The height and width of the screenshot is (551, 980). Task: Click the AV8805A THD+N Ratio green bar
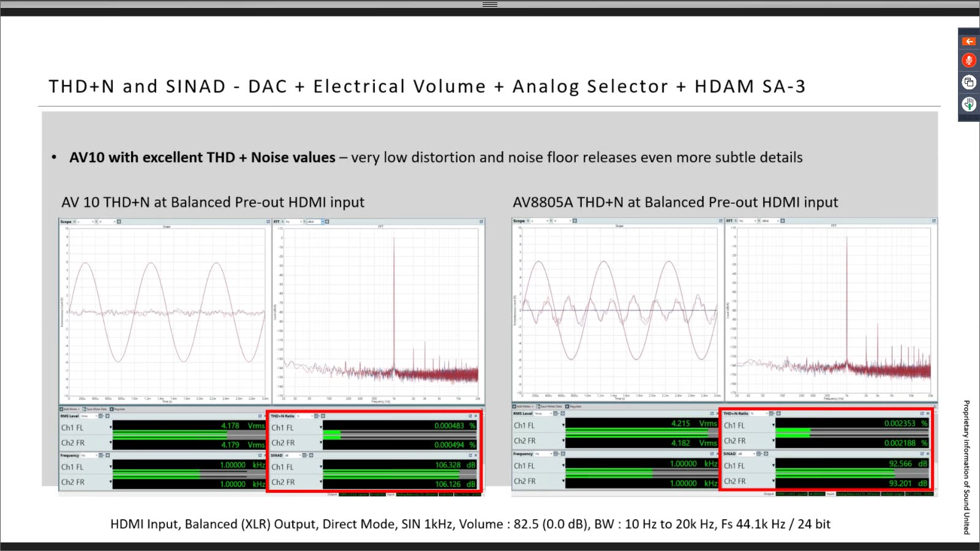click(793, 433)
